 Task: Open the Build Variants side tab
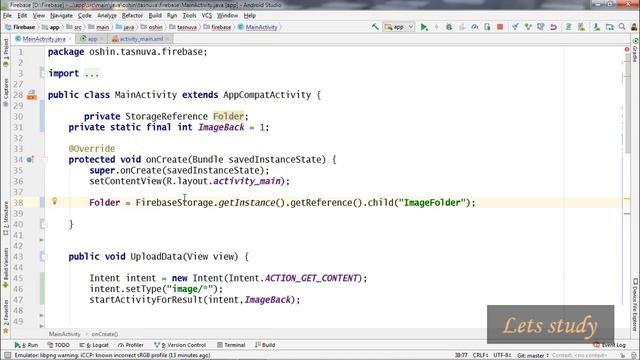coord(6,267)
